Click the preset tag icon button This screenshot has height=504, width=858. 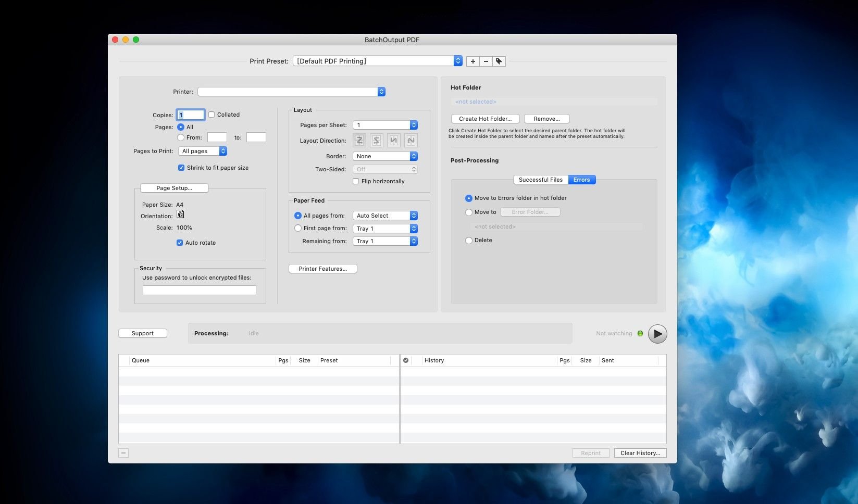point(499,61)
